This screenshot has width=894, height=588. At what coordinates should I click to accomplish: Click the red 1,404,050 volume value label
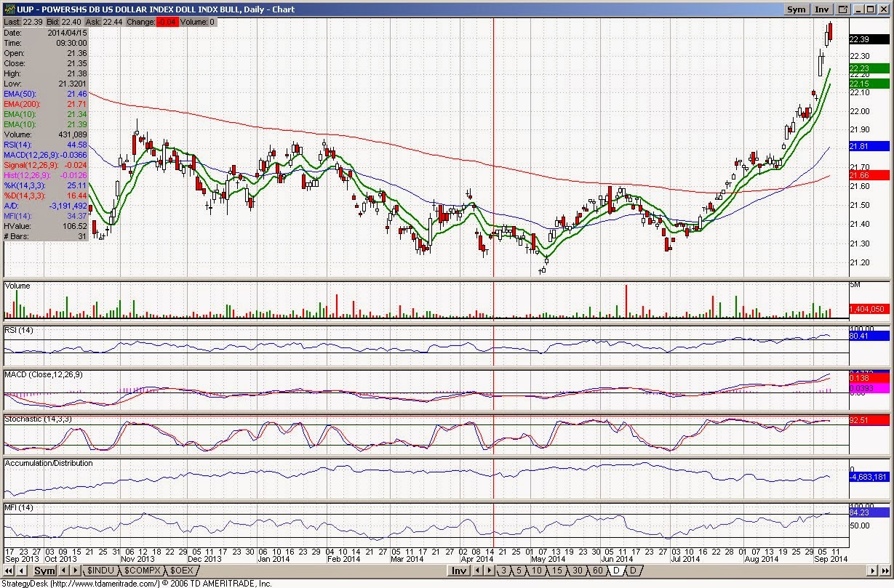pyautogui.click(x=870, y=310)
